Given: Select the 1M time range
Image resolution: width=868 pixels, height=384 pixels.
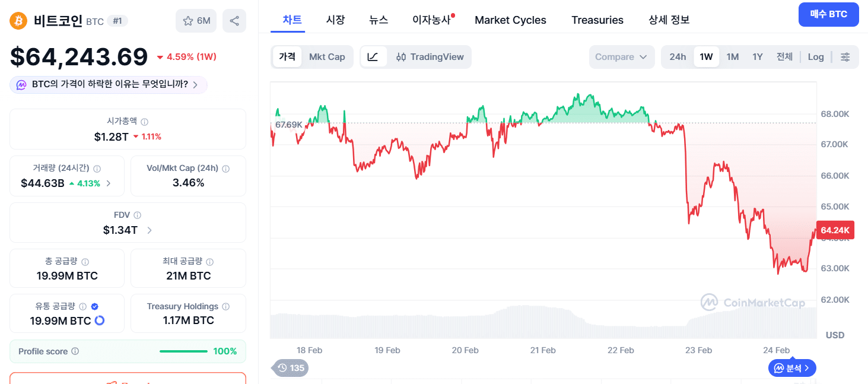Looking at the screenshot, I should point(733,57).
